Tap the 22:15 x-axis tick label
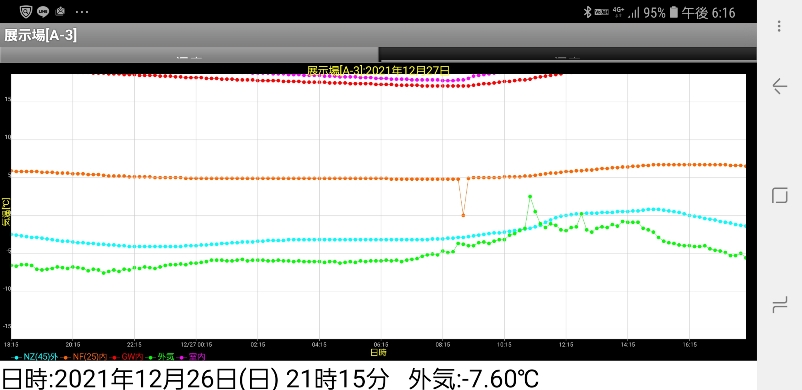This screenshot has width=802, height=390. (x=135, y=344)
